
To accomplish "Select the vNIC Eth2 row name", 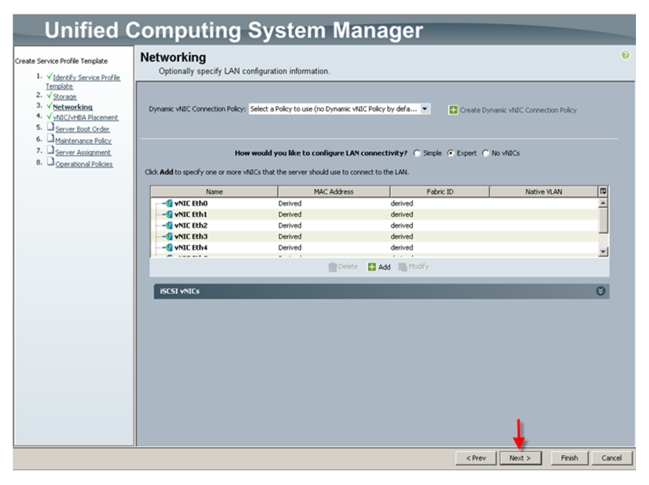I will [191, 226].
